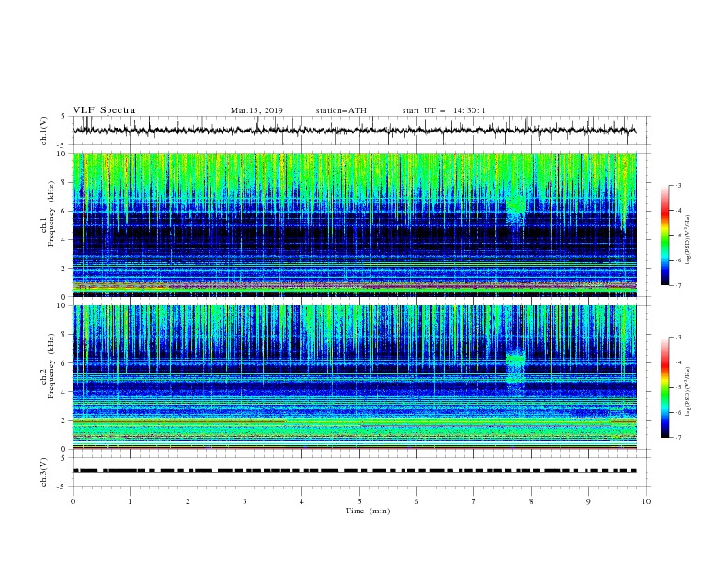Click the lower ch.2 PSD color scale bar
Image resolution: width=728 pixels, height=563 pixels.
coord(665,387)
